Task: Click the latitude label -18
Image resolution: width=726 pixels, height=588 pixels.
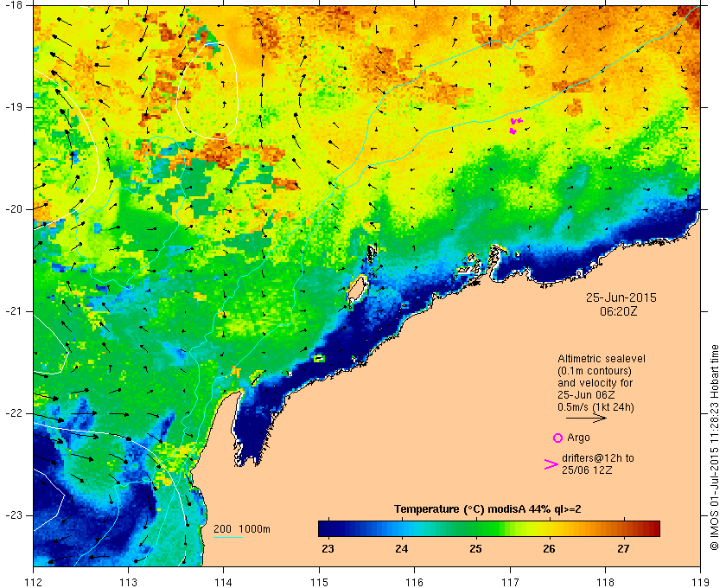Action: pos(14,5)
